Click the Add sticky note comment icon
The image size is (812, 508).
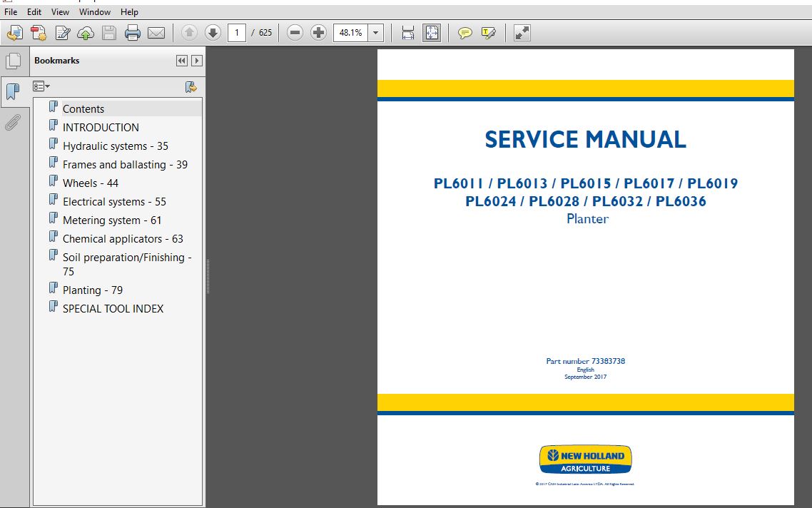[465, 33]
